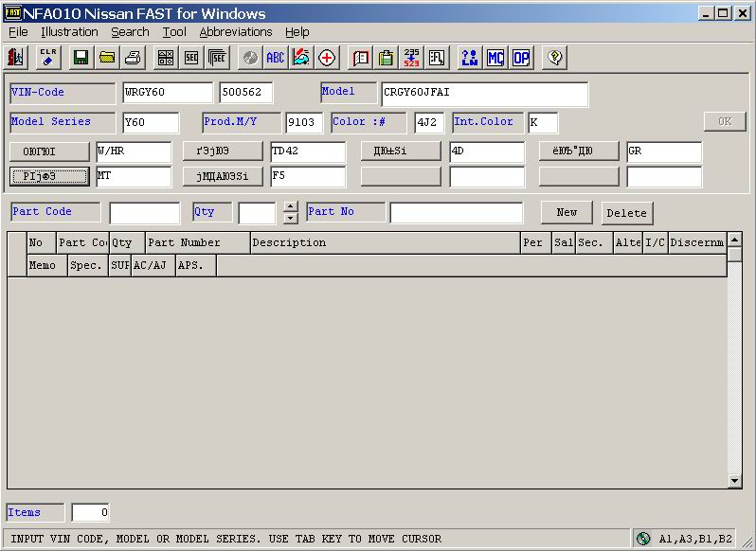The height and width of the screenshot is (551, 756).
Task: Click the Discernm column header
Action: tap(697, 242)
